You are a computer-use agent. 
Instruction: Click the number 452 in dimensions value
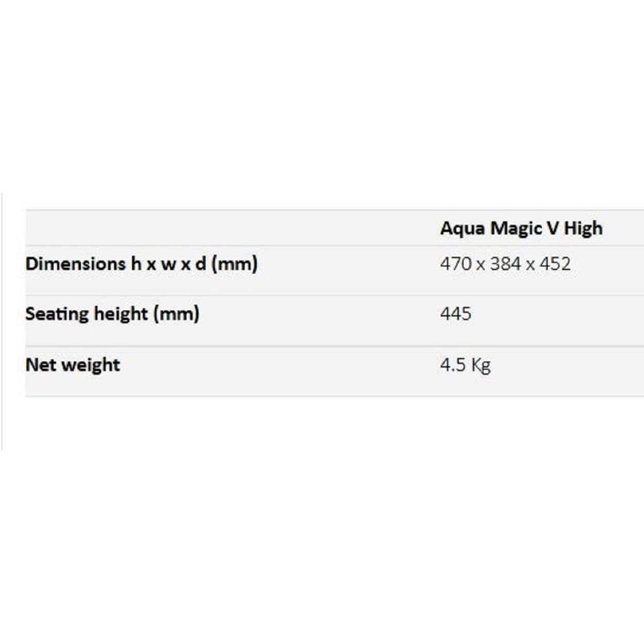point(555,263)
